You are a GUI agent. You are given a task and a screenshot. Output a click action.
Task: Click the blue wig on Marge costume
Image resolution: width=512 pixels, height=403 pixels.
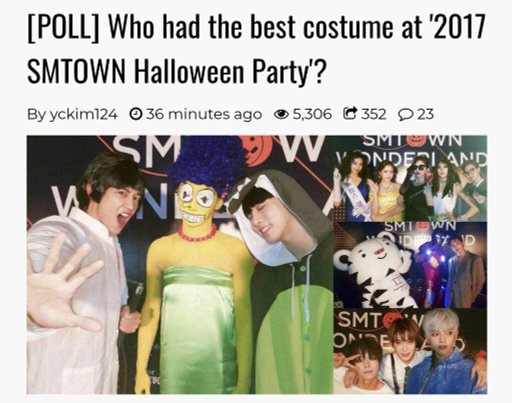click(207, 167)
